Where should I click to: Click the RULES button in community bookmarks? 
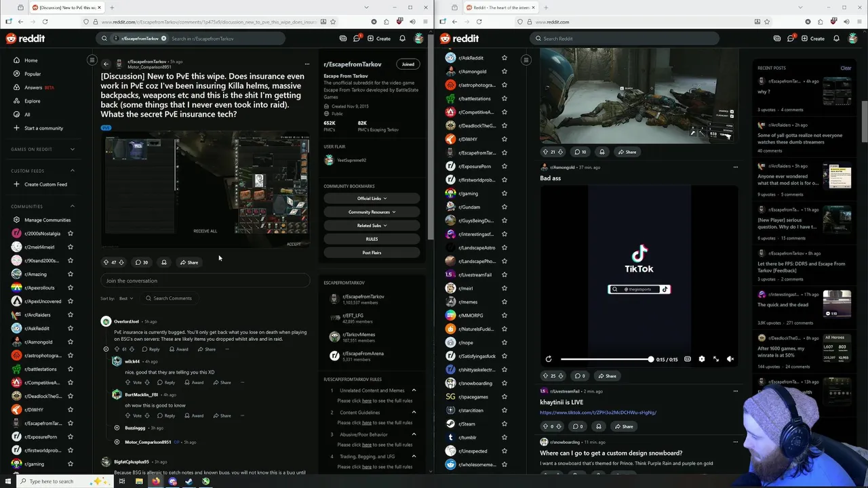(x=372, y=239)
